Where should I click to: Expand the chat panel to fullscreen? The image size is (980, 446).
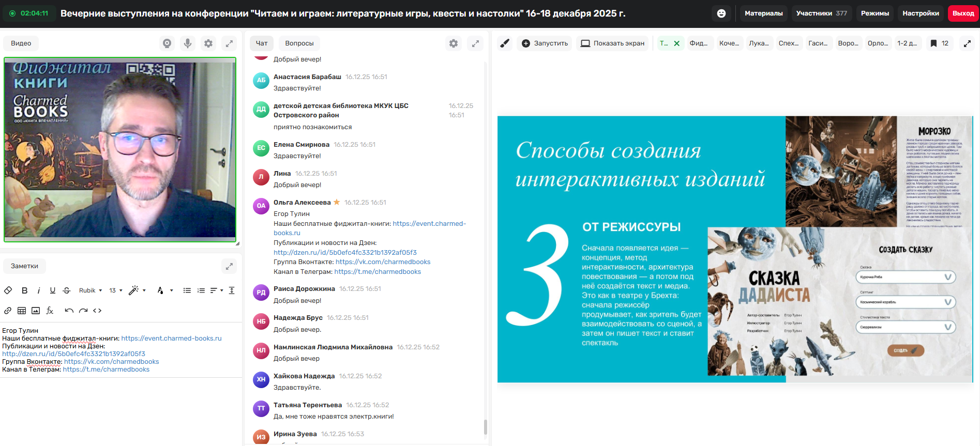[x=475, y=43]
